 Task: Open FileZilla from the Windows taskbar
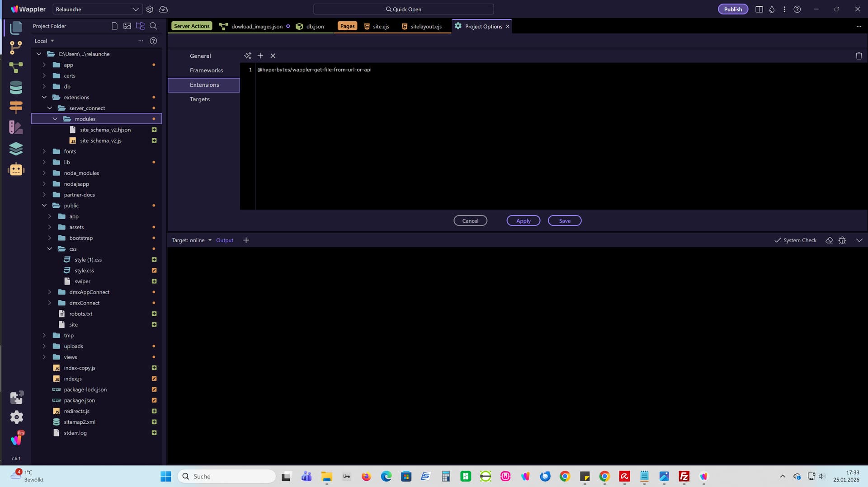684,476
